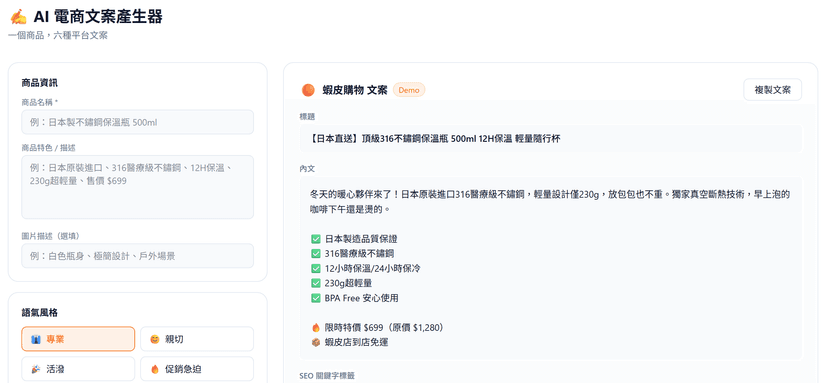Click the 316醫療級不鏽鋼 bullet text
Screen dimensions: 828x383
[359, 254]
